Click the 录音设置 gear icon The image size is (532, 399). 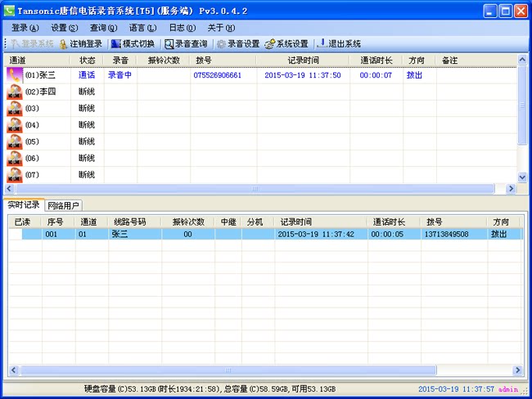click(x=221, y=44)
